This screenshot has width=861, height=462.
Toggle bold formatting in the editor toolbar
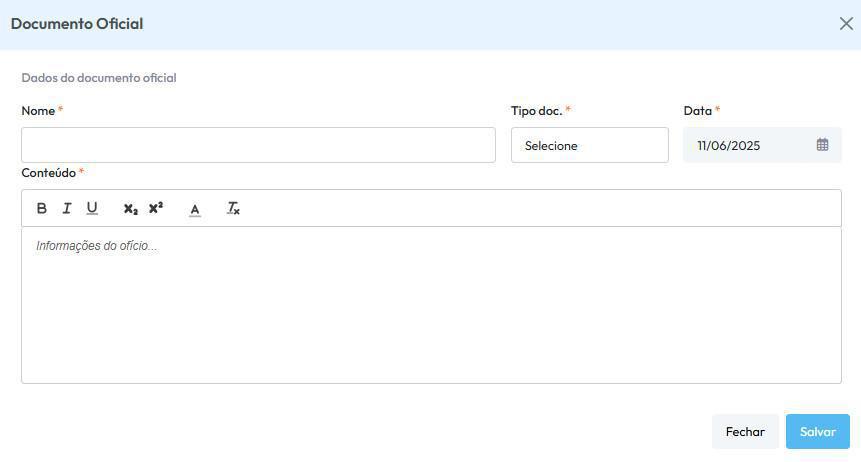(x=41, y=208)
